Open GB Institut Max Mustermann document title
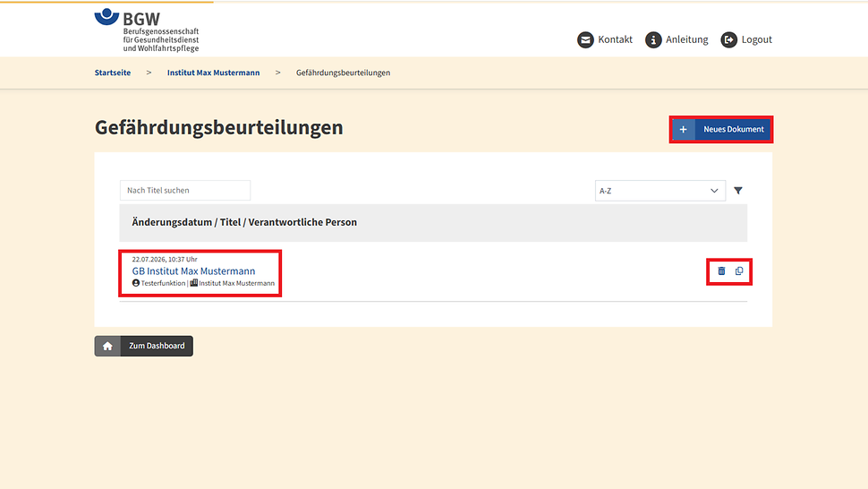The height and width of the screenshot is (489, 868). pyautogui.click(x=193, y=270)
